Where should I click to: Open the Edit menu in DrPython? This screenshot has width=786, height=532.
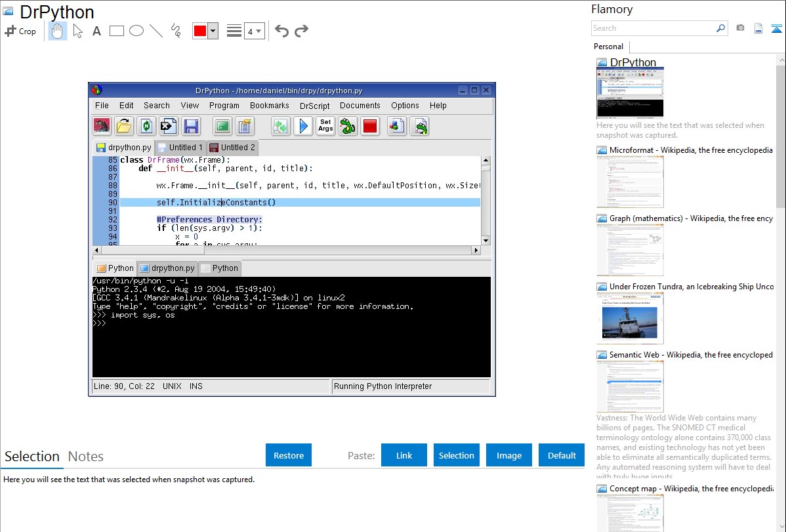127,106
